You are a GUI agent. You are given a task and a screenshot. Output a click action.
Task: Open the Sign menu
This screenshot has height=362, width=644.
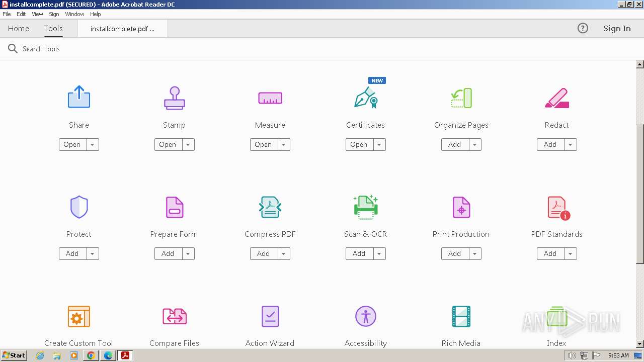coord(54,14)
